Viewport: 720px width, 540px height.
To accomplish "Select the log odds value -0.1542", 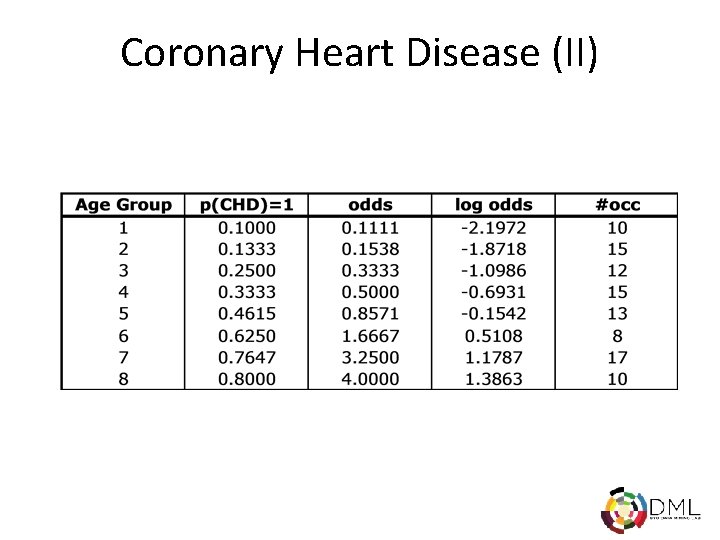I will tap(492, 314).
